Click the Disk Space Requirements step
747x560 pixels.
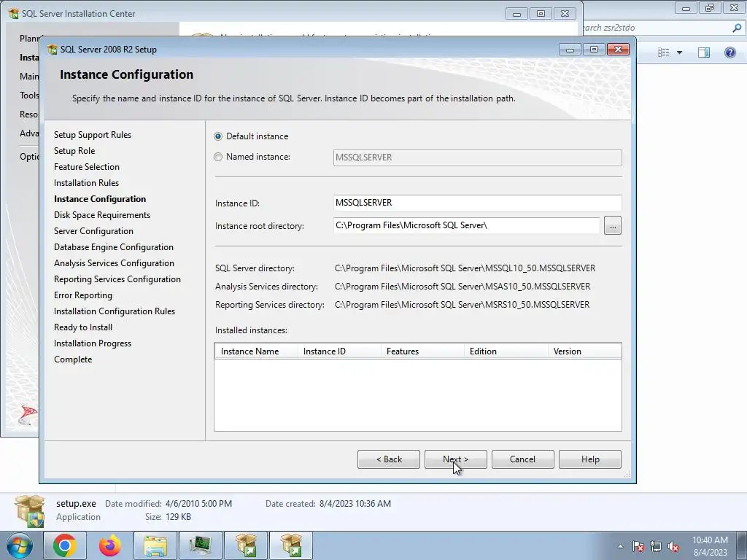[x=102, y=215]
